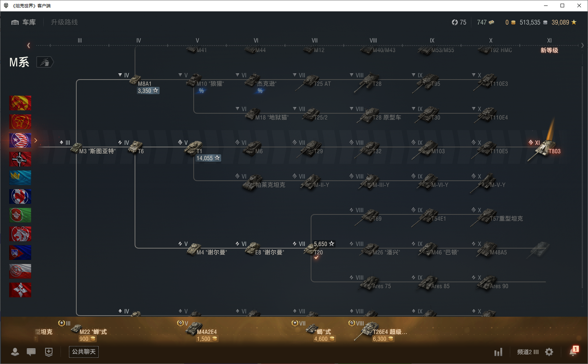Screen dimensions: 588x364
Task: Open the 频道2 channel selector
Action: click(x=527, y=352)
